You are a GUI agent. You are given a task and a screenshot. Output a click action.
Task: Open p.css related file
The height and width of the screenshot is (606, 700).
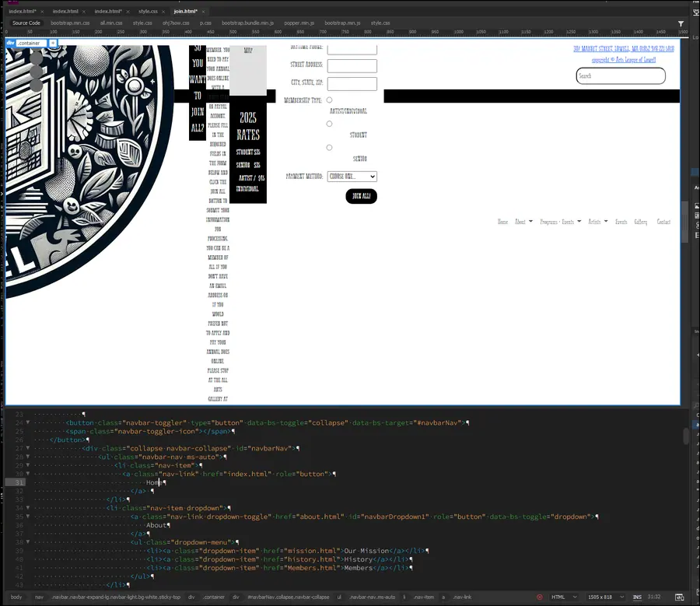click(205, 23)
